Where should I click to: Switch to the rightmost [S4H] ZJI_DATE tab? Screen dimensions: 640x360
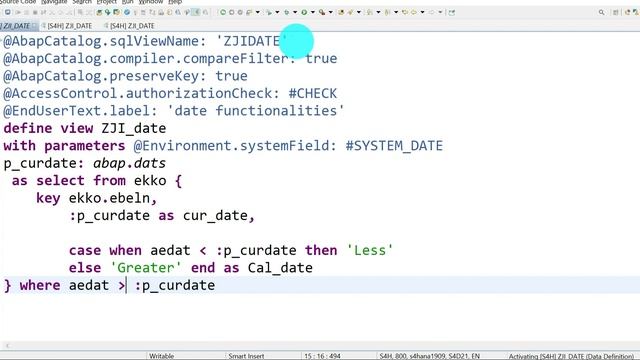(x=130, y=26)
